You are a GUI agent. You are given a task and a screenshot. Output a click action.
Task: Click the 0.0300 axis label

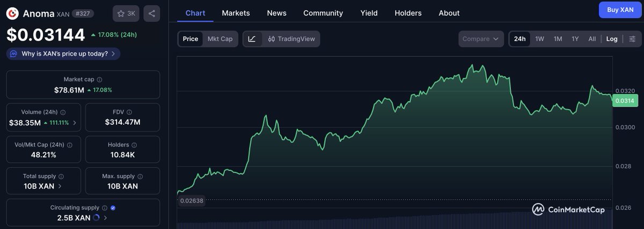coord(625,127)
